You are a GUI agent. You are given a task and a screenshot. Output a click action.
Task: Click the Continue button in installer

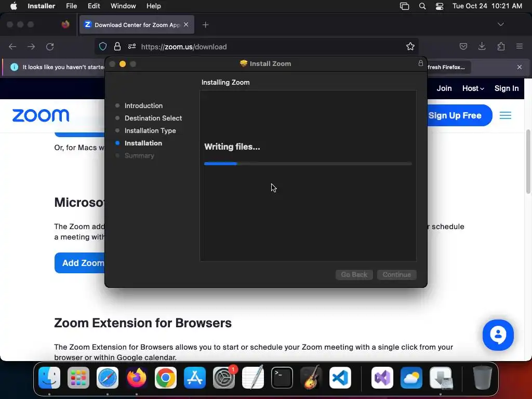point(396,274)
